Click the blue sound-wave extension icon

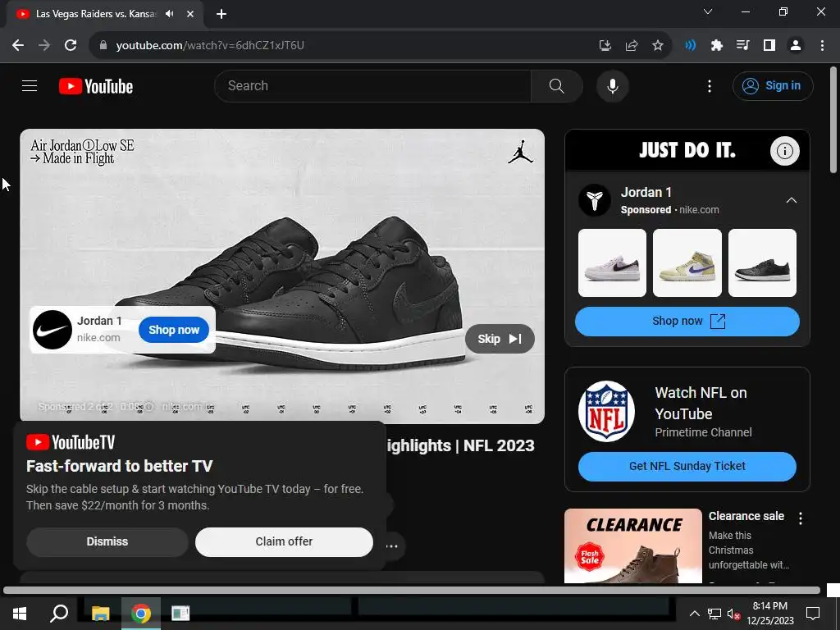click(690, 45)
